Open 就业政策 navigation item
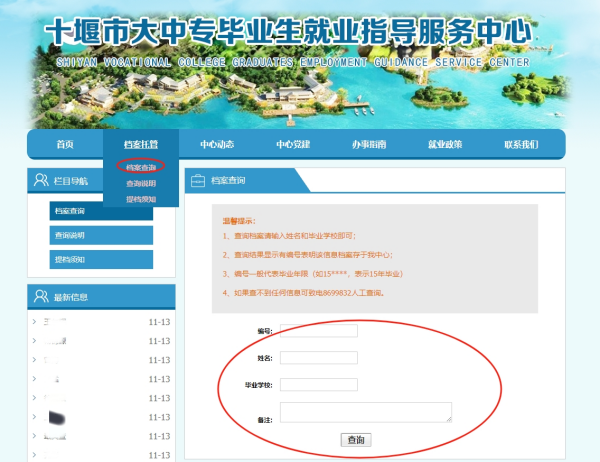600x462 pixels. pyautogui.click(x=445, y=144)
